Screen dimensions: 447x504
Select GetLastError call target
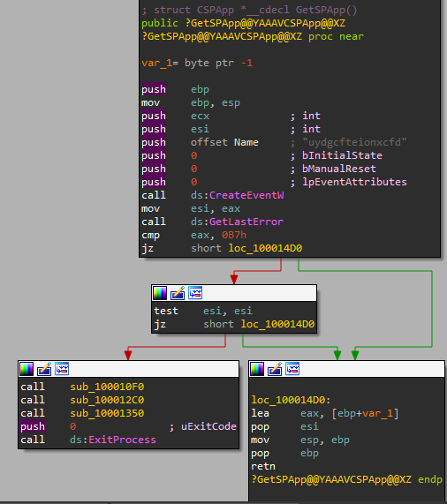click(246, 222)
